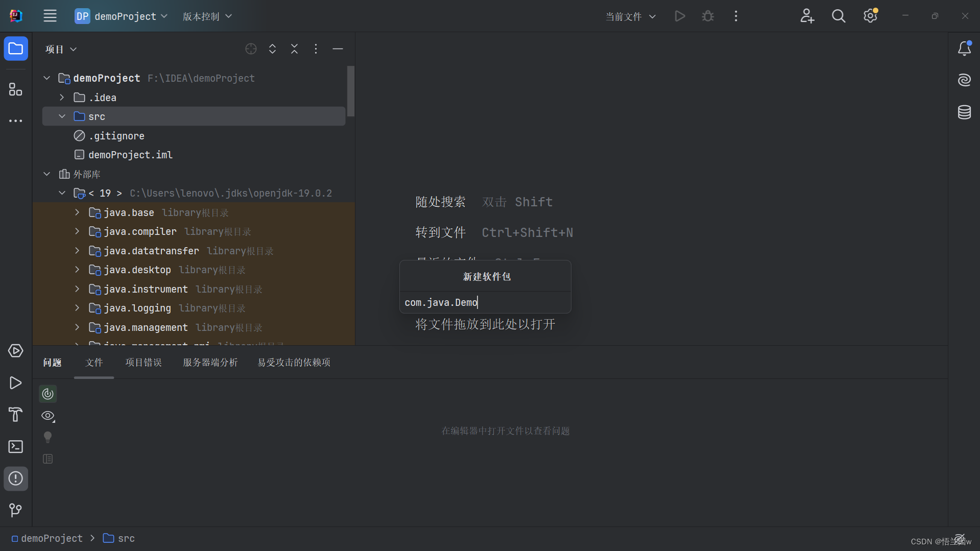Collapse the 外部库 node

coord(47,174)
